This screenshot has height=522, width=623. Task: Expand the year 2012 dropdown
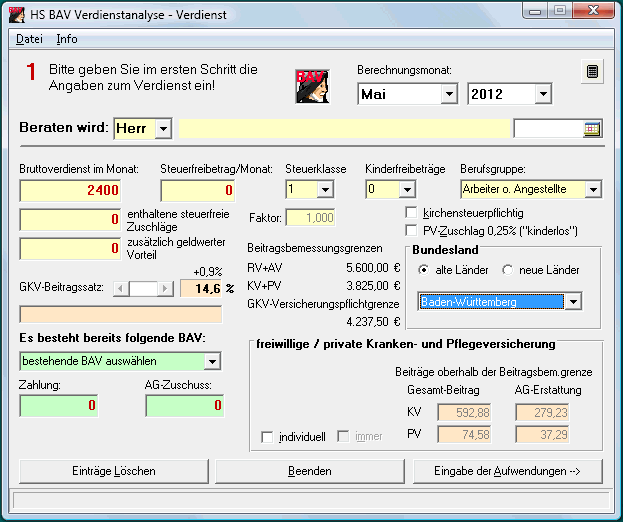(542, 95)
